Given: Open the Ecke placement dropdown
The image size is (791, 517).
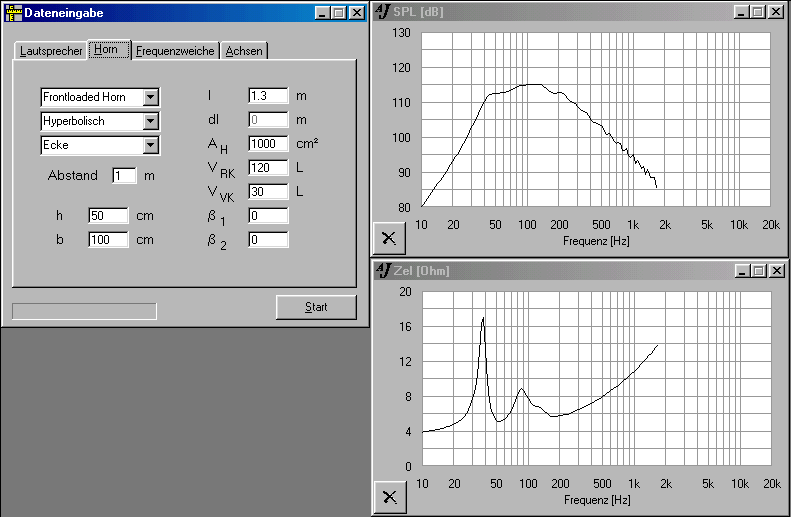Looking at the screenshot, I should (150, 145).
